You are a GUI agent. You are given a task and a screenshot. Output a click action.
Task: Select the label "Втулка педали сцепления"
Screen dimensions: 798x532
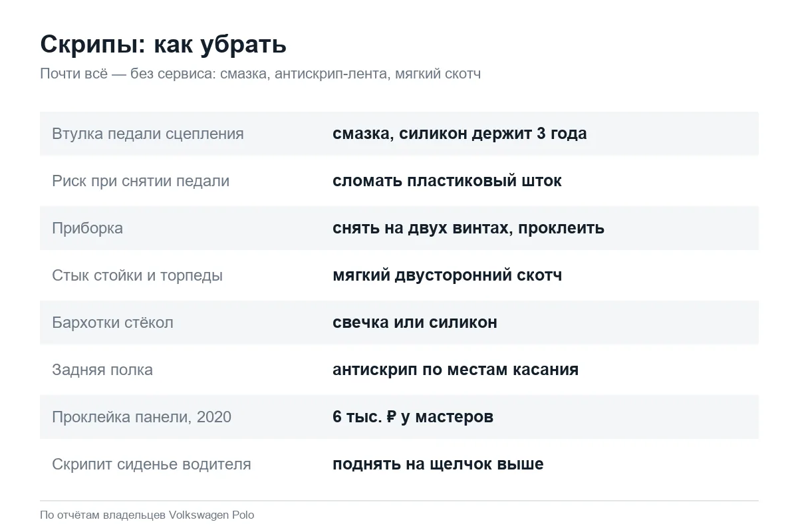148,134
